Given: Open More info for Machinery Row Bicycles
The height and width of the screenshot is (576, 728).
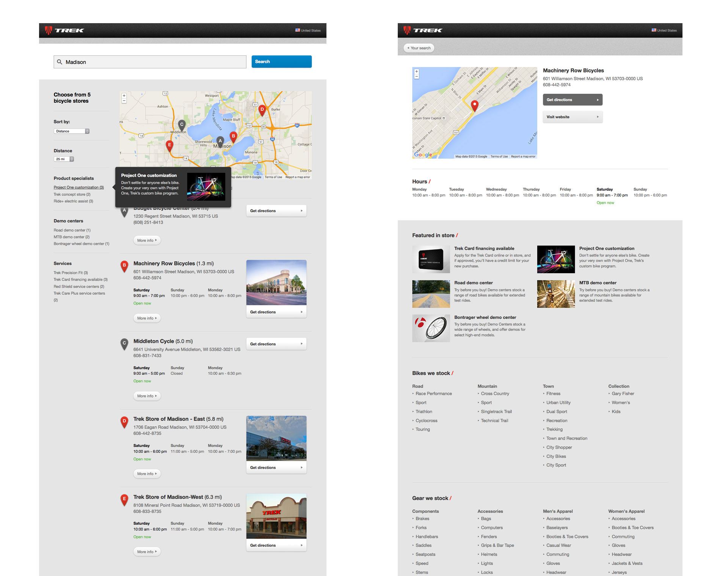Looking at the screenshot, I should coord(147,318).
